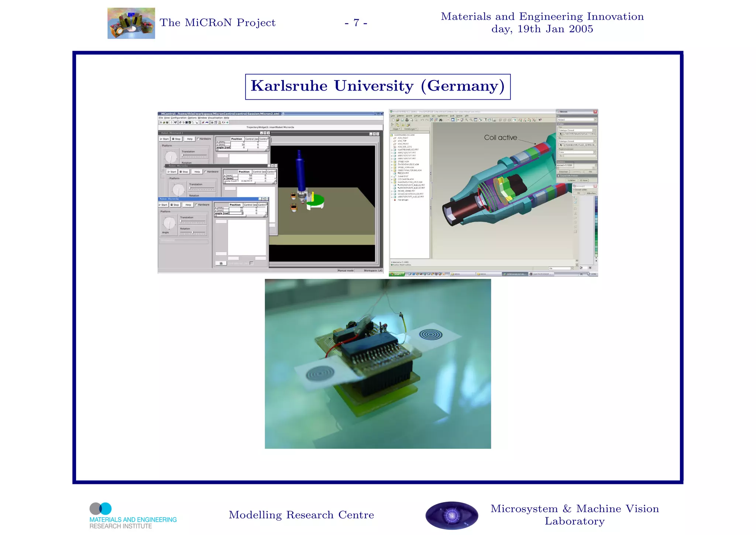Click the binoculars Find icon in Pro/ENGINEER
756x535 pixels.
click(x=440, y=120)
